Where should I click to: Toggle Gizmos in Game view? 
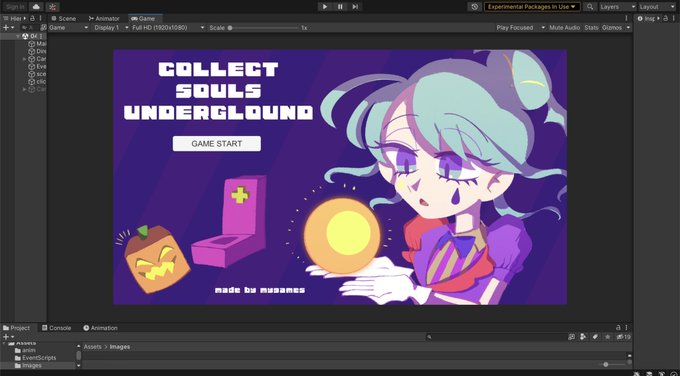(x=612, y=27)
